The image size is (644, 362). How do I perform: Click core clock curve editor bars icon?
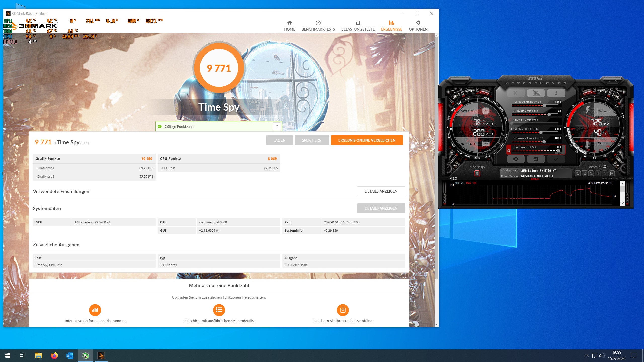point(511,129)
